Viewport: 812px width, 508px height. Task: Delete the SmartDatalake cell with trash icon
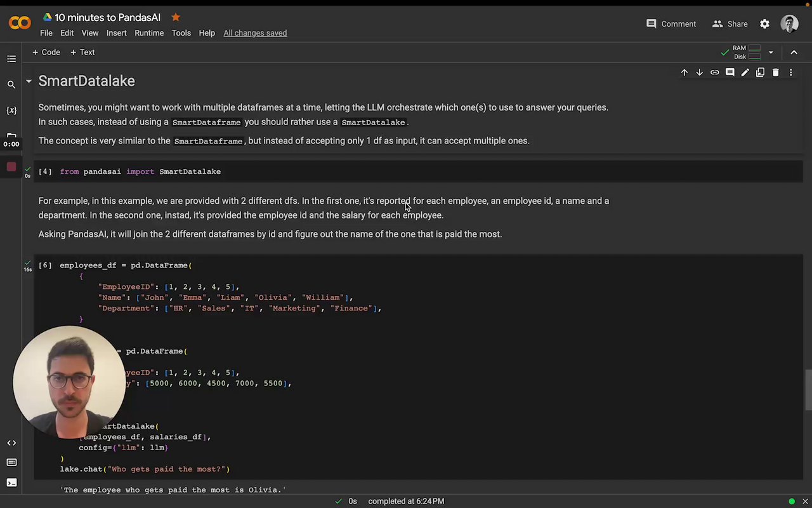pyautogui.click(x=775, y=72)
